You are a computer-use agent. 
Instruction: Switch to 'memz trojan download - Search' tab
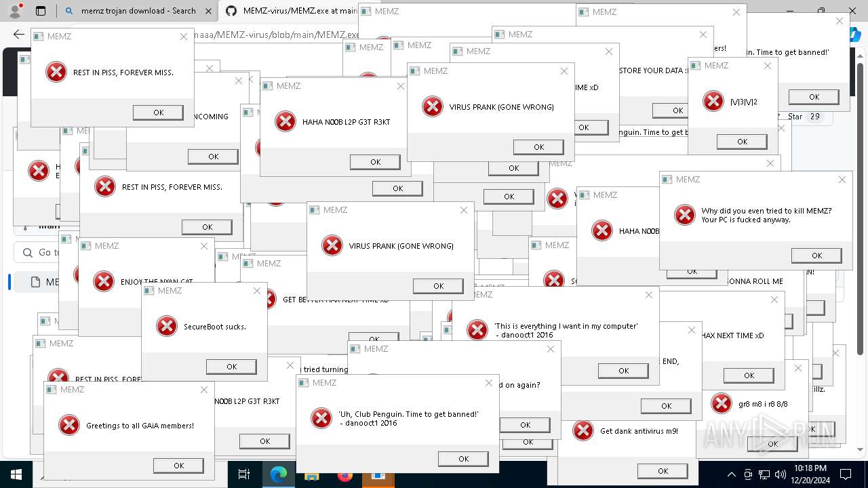click(132, 11)
